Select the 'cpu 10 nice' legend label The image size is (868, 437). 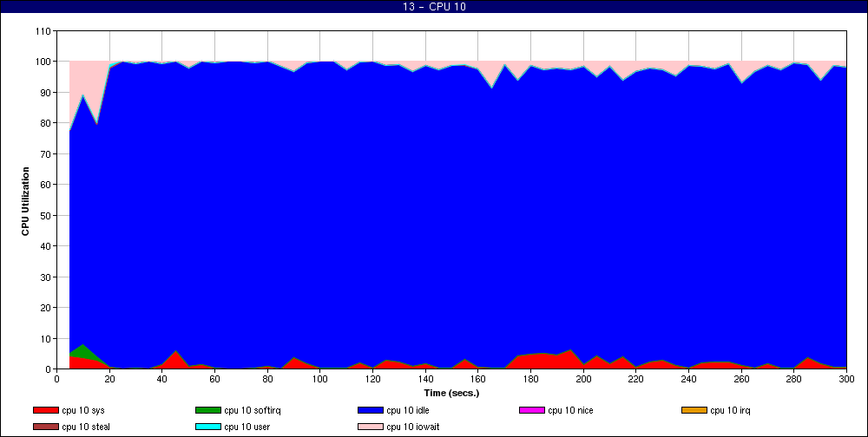pyautogui.click(x=570, y=410)
